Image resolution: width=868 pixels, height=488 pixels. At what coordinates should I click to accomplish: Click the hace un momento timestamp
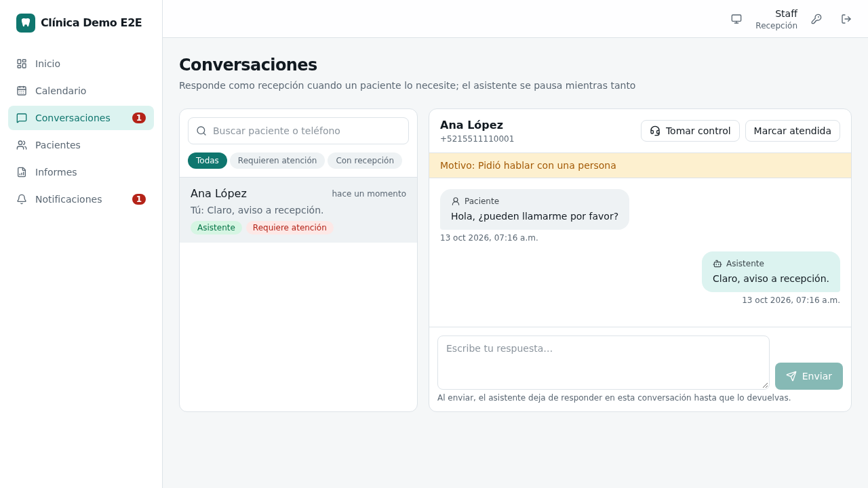pyautogui.click(x=369, y=194)
